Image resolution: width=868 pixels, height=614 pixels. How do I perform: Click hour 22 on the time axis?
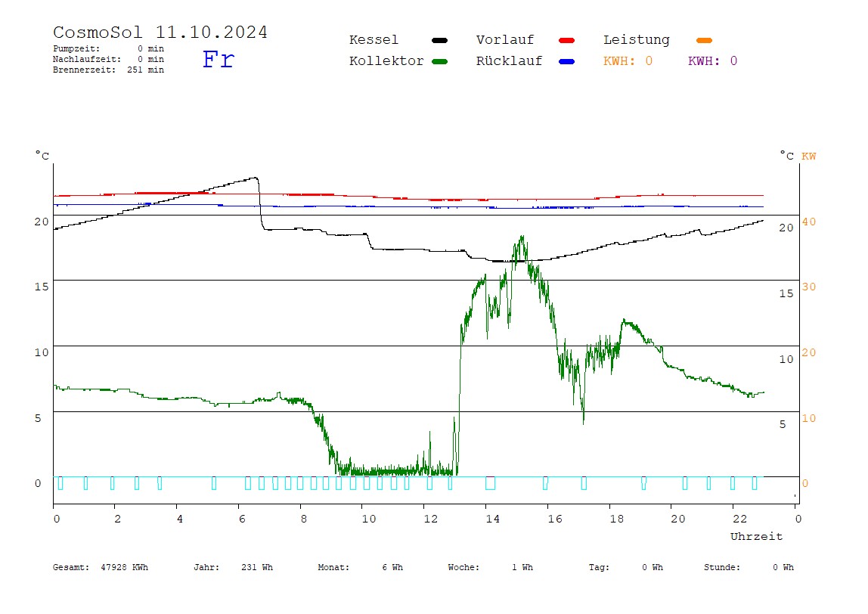(x=740, y=519)
